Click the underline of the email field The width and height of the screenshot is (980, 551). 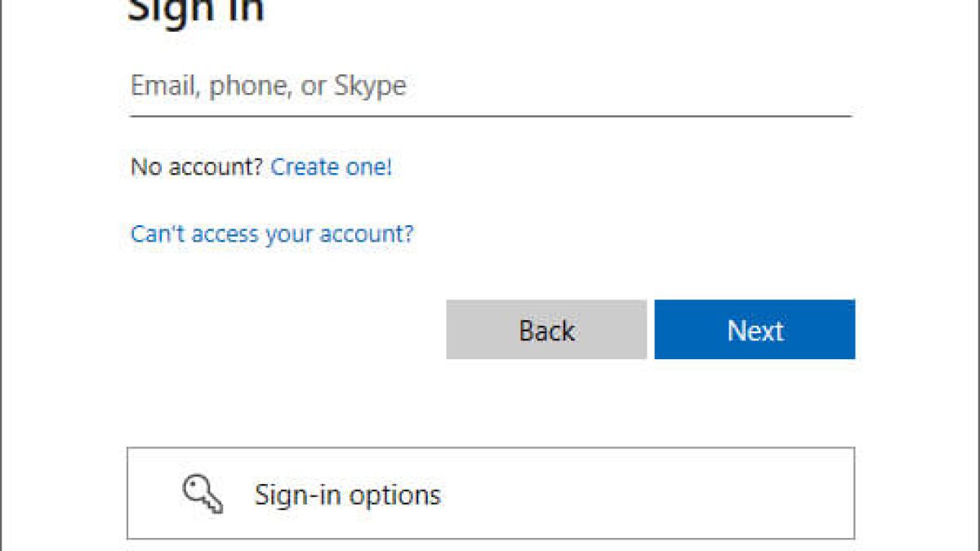coord(490,116)
